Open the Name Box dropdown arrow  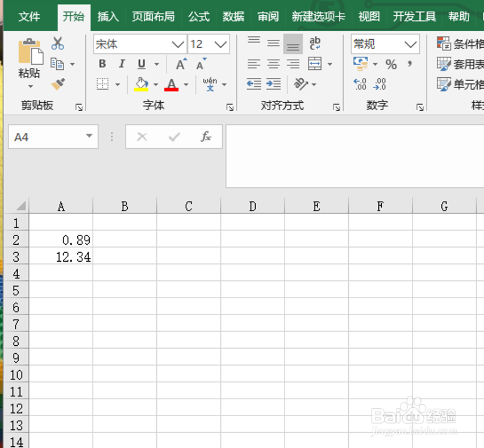pyautogui.click(x=89, y=136)
